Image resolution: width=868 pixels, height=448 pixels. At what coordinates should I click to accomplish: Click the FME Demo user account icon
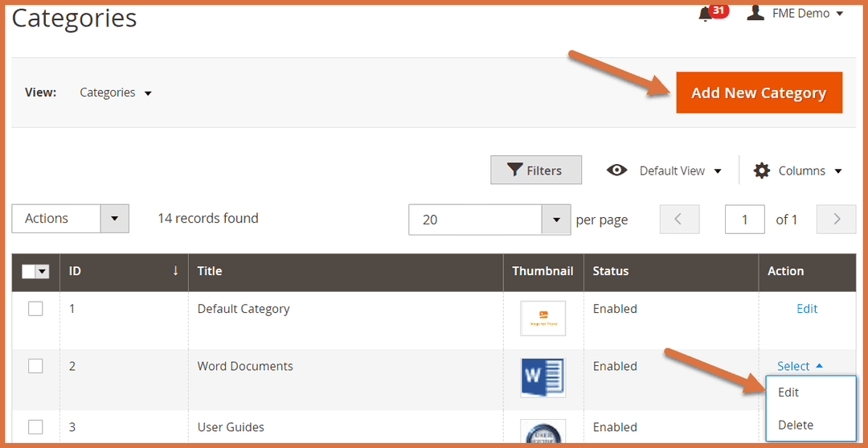pos(755,13)
